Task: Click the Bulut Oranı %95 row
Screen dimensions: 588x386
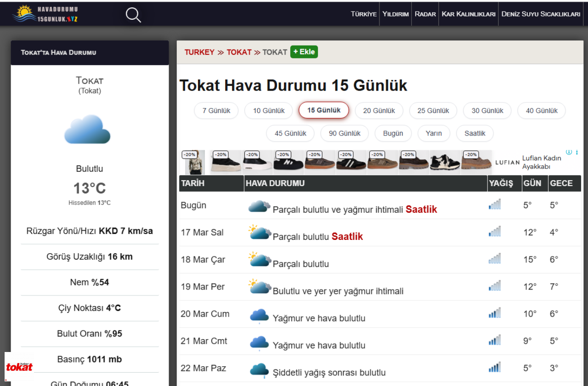Action: [x=90, y=334]
